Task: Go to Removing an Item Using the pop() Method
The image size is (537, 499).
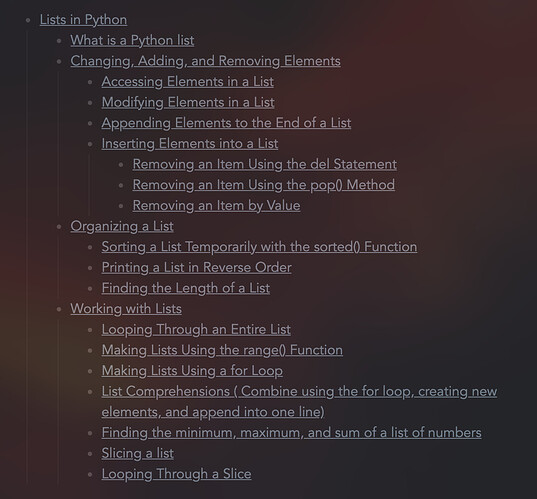Action: coord(264,185)
